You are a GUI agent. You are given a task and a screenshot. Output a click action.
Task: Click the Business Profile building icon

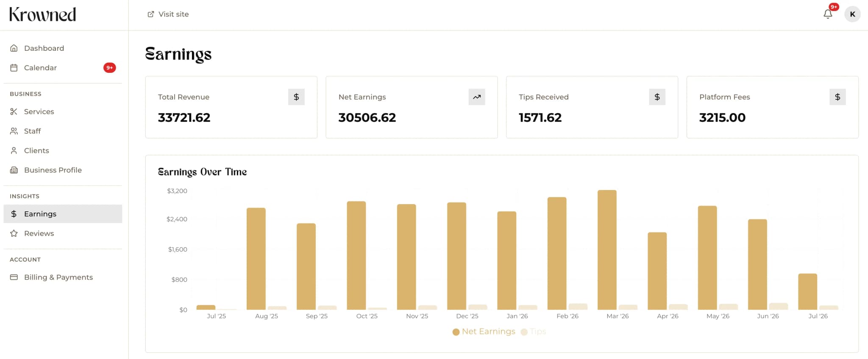pyautogui.click(x=14, y=170)
